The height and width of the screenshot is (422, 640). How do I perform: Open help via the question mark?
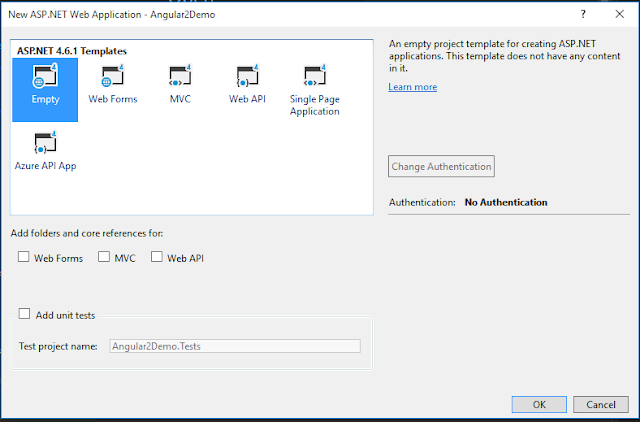583,14
